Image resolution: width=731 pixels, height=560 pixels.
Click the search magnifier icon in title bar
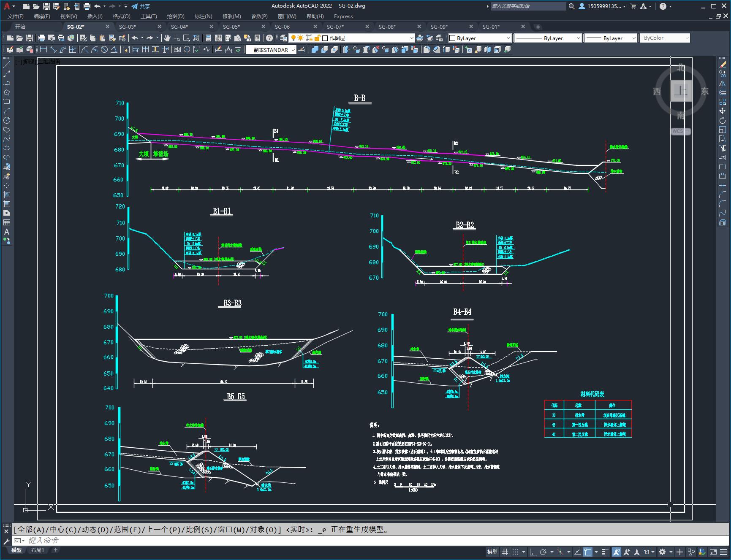pos(571,6)
